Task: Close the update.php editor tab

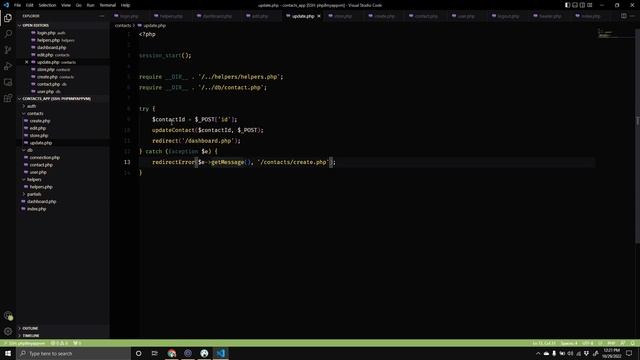Action: tap(319, 16)
